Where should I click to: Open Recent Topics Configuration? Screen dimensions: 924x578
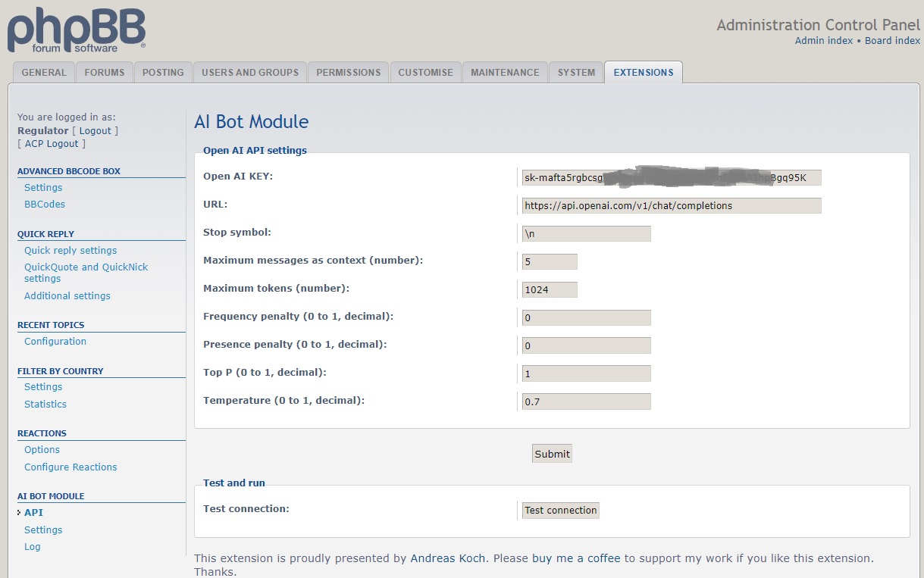(x=55, y=342)
